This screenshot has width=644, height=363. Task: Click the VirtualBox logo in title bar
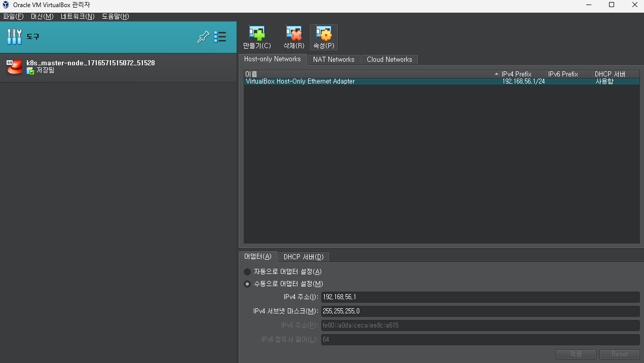[x=6, y=5]
